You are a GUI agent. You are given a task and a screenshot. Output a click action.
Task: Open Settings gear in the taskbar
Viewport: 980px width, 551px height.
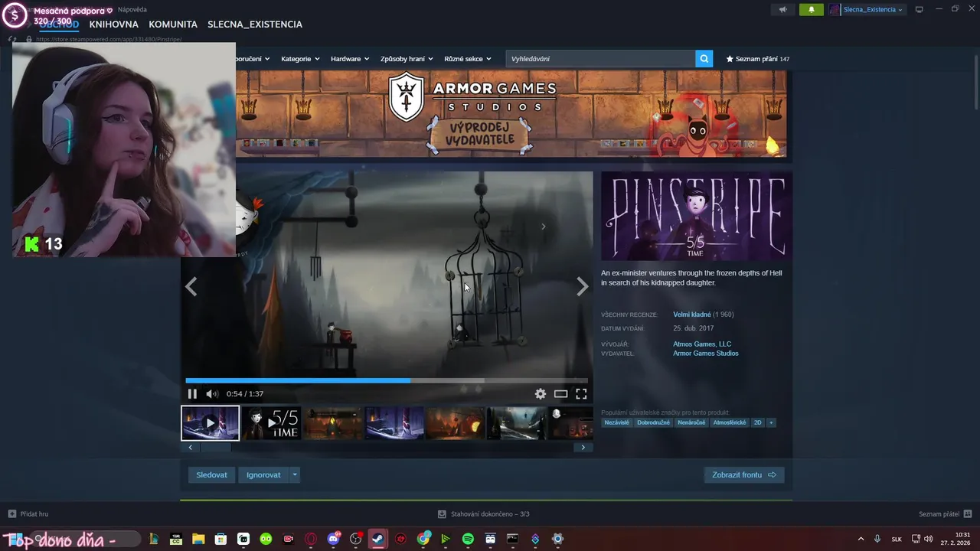[557, 539]
